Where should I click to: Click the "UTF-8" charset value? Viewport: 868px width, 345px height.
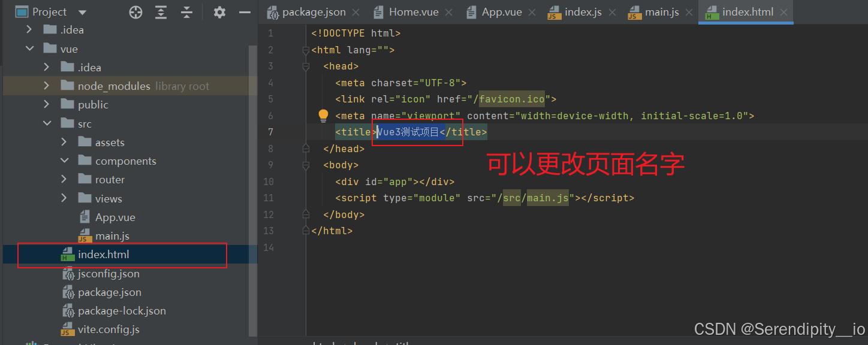click(439, 83)
